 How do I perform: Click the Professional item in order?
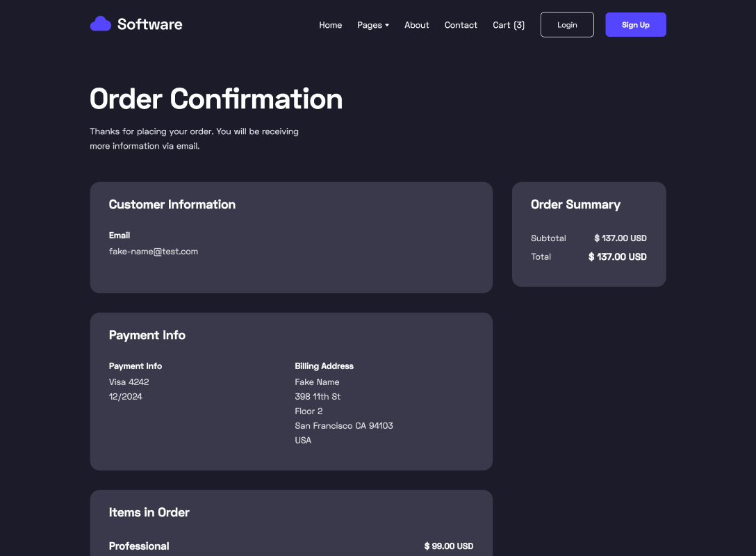coord(139,546)
